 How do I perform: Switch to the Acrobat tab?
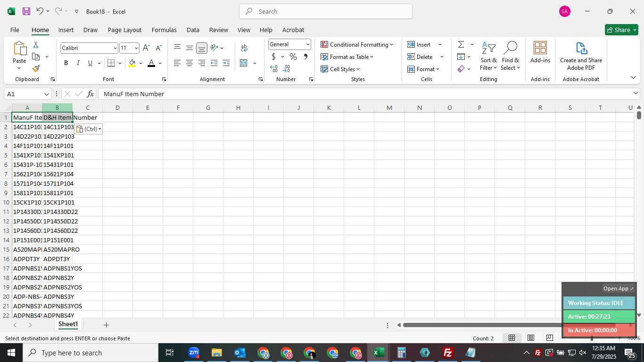click(293, 30)
